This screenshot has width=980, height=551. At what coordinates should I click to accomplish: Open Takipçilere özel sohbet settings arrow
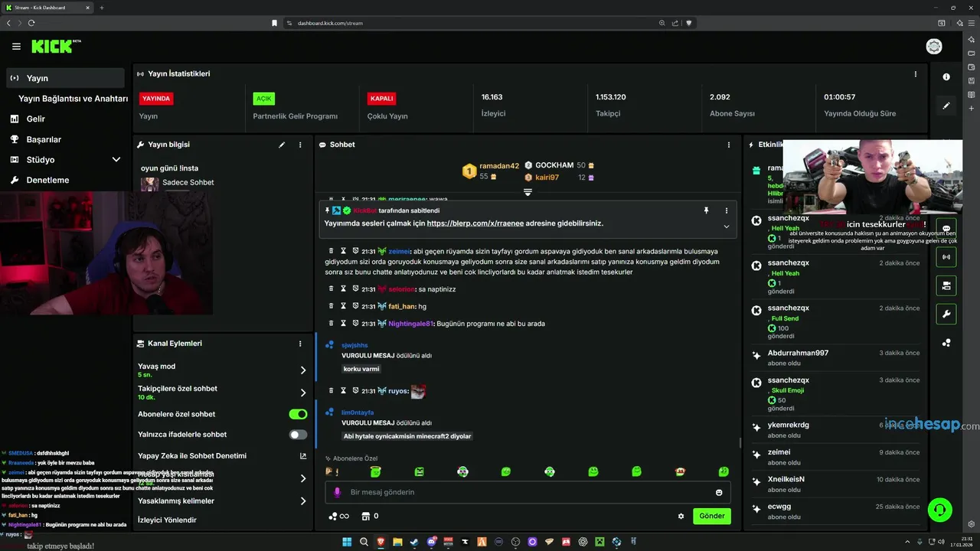pyautogui.click(x=303, y=393)
